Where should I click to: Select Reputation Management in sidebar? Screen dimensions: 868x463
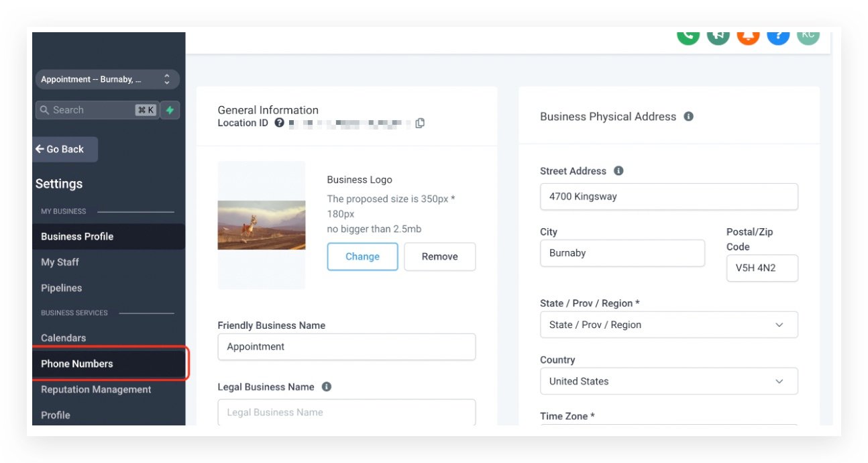[x=96, y=390]
